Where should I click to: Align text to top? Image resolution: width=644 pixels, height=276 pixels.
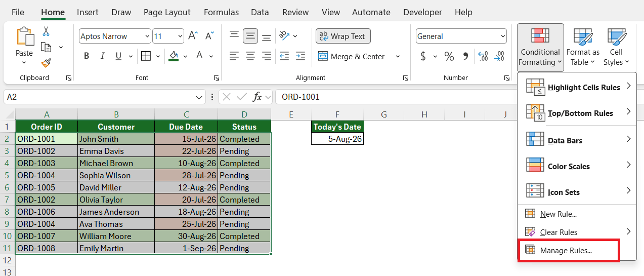coord(234,35)
